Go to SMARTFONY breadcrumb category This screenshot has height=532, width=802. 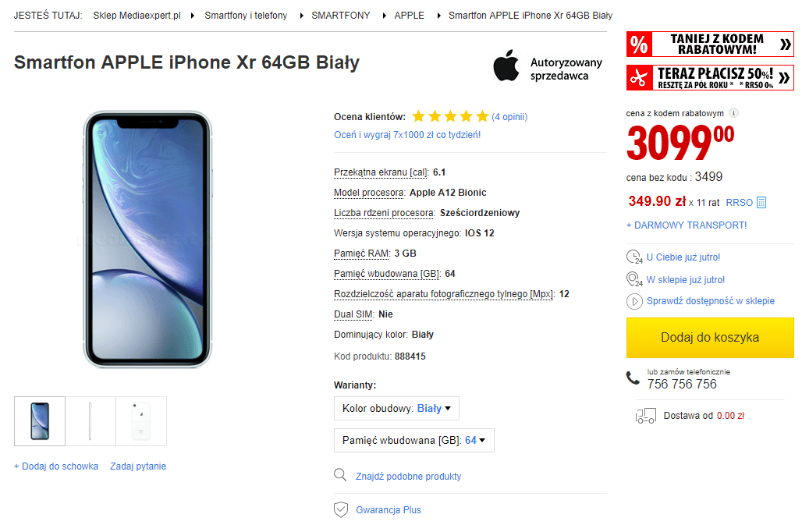[x=341, y=16]
